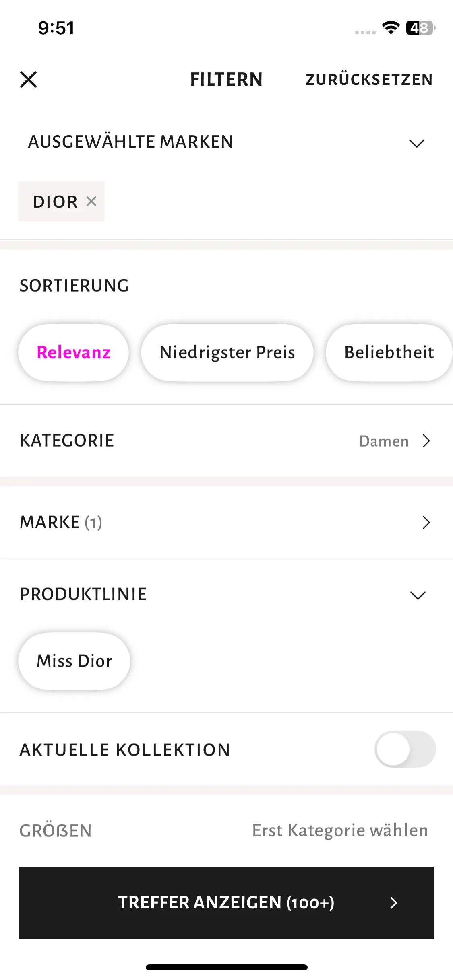The image size is (453, 980).
Task: Toggle the Aktuelle Kollektion switch
Action: point(405,749)
